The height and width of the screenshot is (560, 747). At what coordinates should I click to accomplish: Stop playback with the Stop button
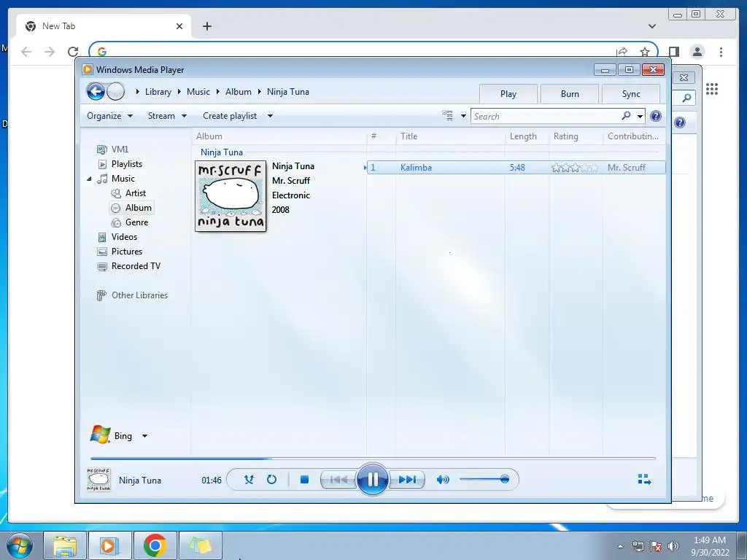[304, 480]
